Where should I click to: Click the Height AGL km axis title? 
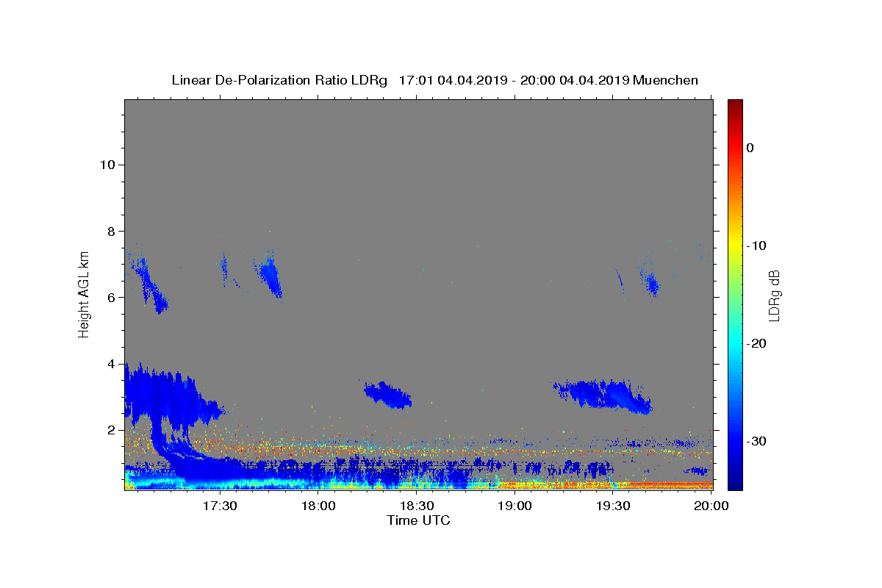pos(85,293)
